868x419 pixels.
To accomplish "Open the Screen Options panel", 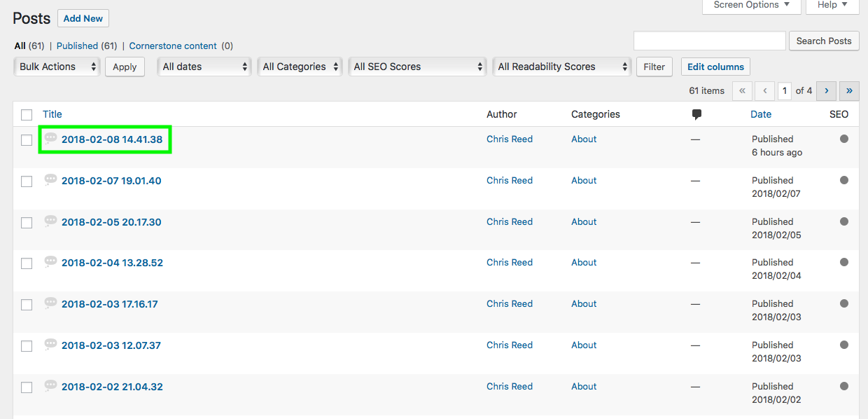I will click(x=751, y=5).
